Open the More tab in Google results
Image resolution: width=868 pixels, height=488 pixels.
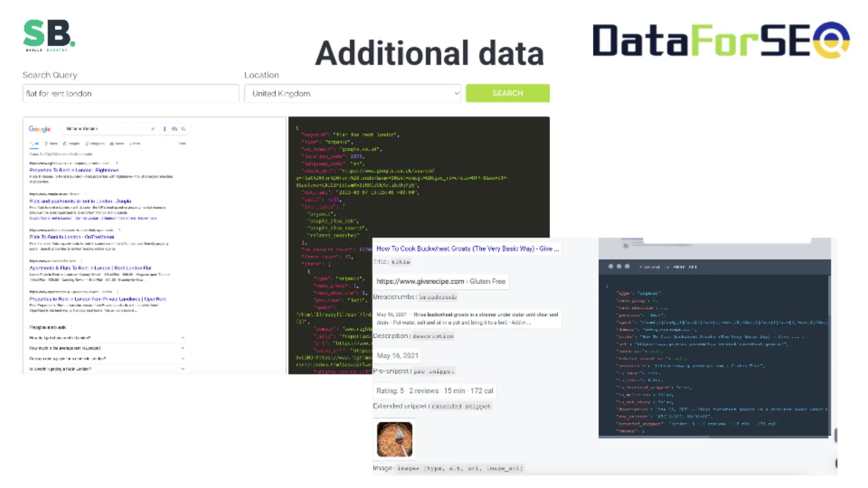pos(135,144)
